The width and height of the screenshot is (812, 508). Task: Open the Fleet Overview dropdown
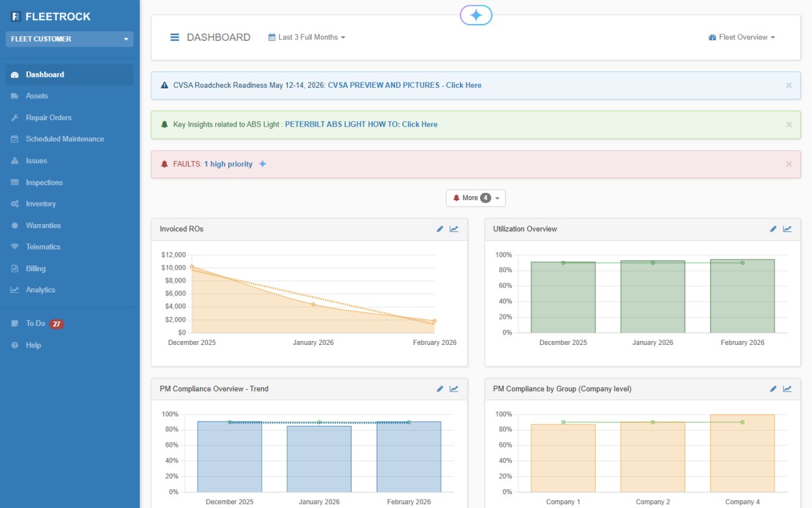tap(742, 38)
